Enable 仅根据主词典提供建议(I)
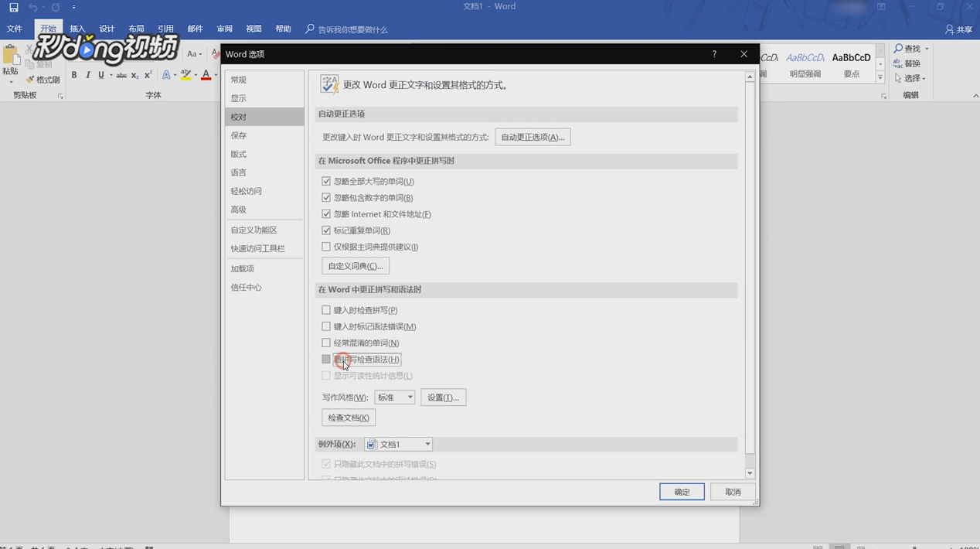 pyautogui.click(x=326, y=247)
